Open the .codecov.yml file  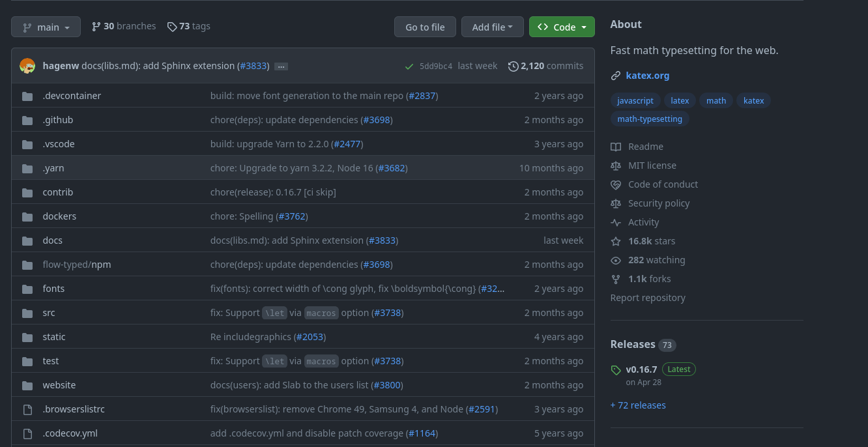[70, 433]
